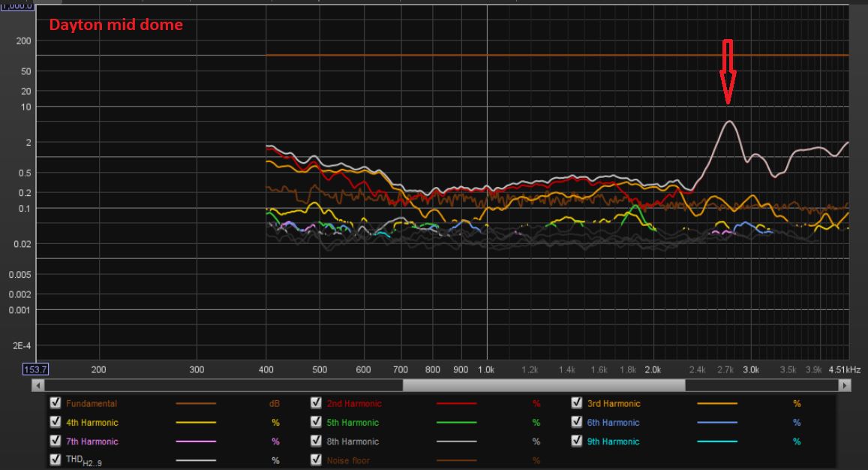Uncheck the Fundamental trace checkbox

click(56, 403)
